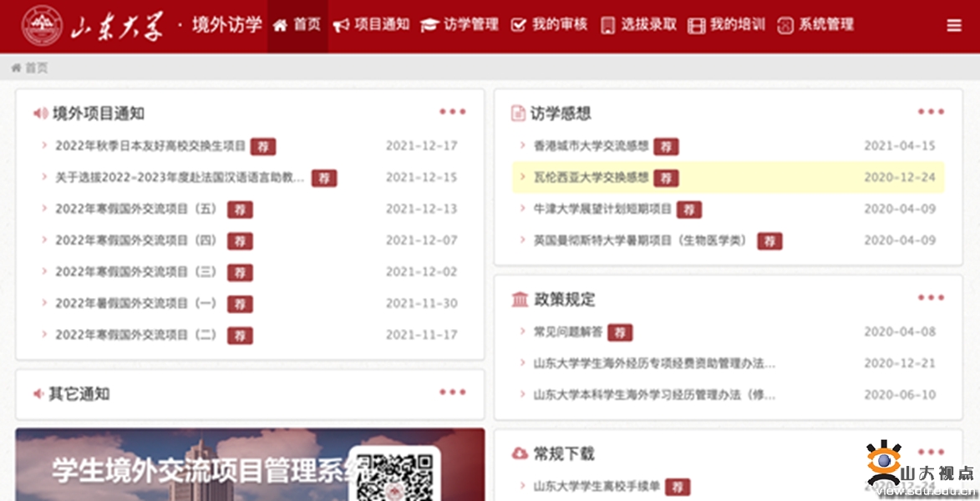This screenshot has width=980, height=501.
Task: Click the cloud download icon beside 常规下载
Action: click(x=519, y=453)
